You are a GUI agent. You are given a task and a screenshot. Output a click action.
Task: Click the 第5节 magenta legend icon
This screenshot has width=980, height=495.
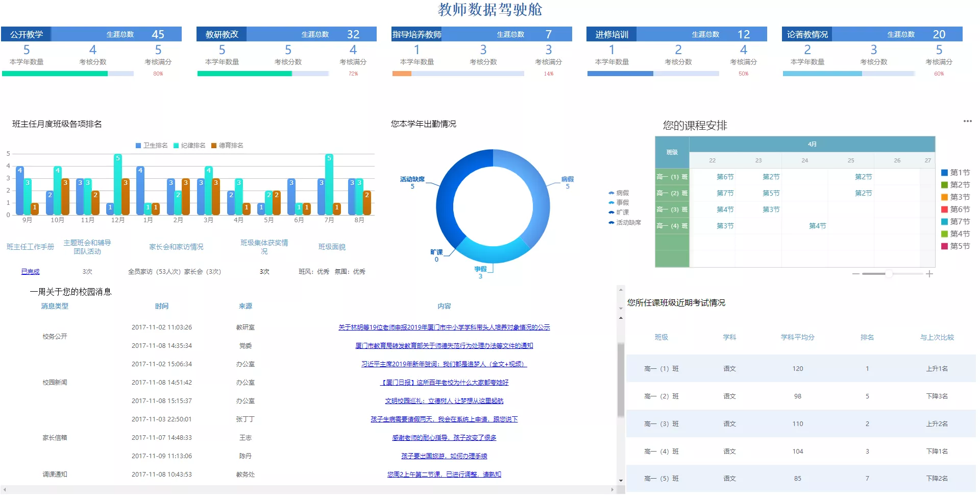(944, 246)
